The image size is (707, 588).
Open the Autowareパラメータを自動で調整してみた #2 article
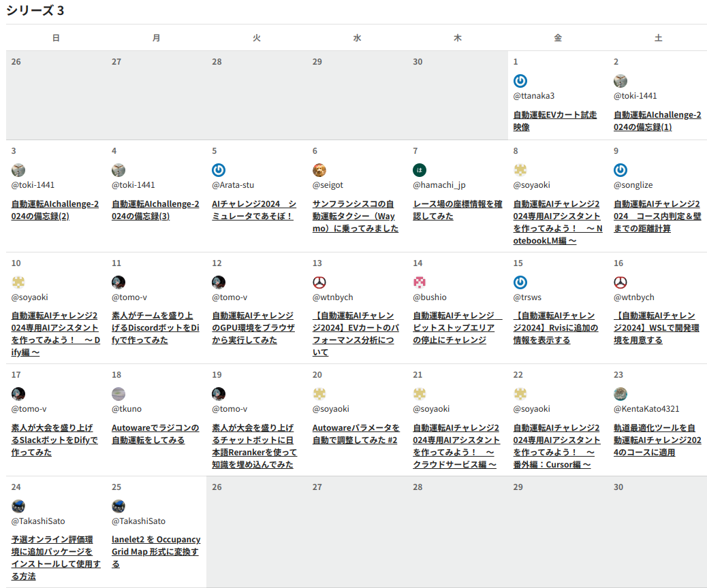(356, 434)
